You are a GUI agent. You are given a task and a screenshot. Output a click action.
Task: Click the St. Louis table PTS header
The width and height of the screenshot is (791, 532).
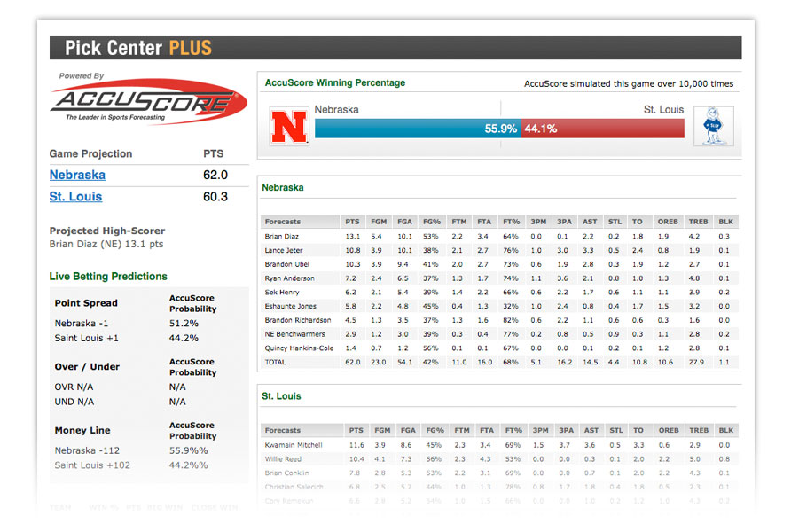pyautogui.click(x=356, y=430)
